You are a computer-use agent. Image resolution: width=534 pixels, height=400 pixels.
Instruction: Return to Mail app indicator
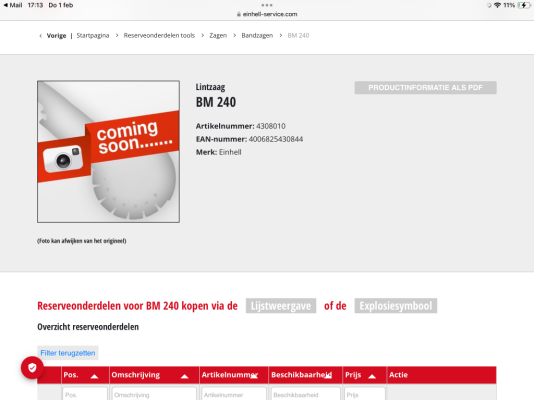click(13, 5)
